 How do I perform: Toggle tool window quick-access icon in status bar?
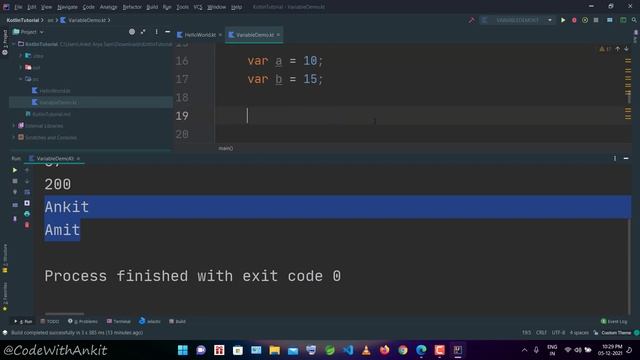5,333
